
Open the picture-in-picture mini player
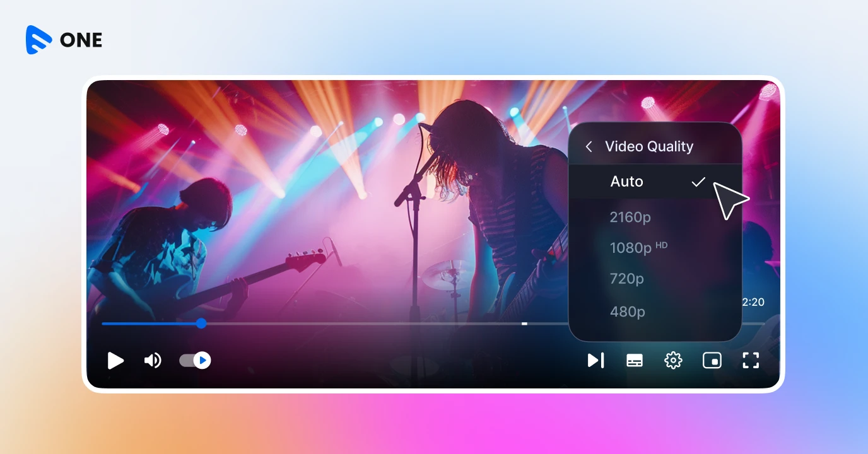coord(712,361)
